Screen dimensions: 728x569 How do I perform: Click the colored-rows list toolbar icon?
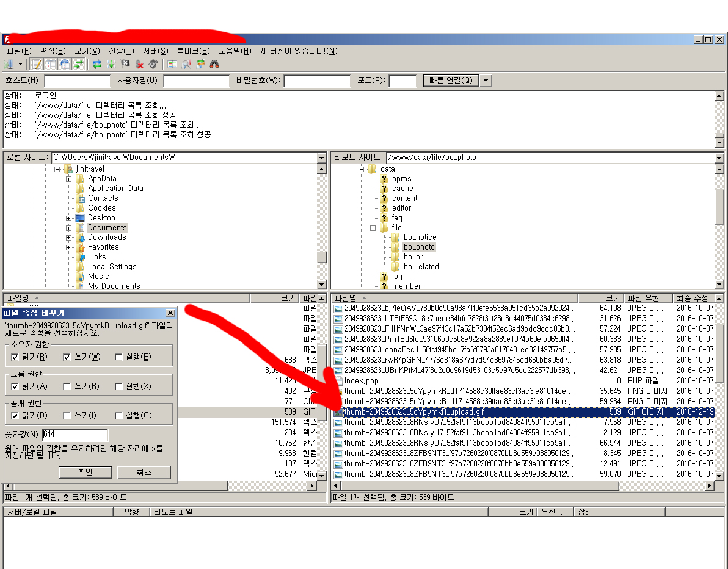[x=172, y=65]
